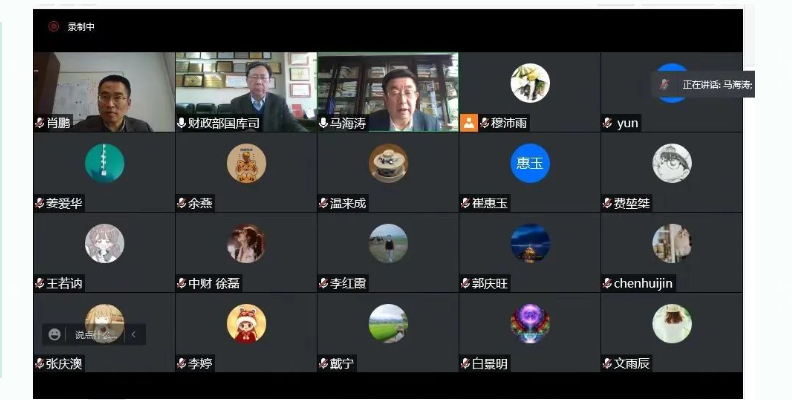Click the 录制中 recording status label
The width and height of the screenshot is (792, 400).
(x=81, y=27)
